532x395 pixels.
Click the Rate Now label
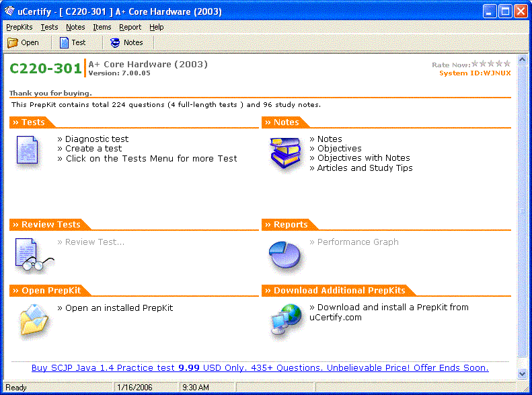click(451, 65)
